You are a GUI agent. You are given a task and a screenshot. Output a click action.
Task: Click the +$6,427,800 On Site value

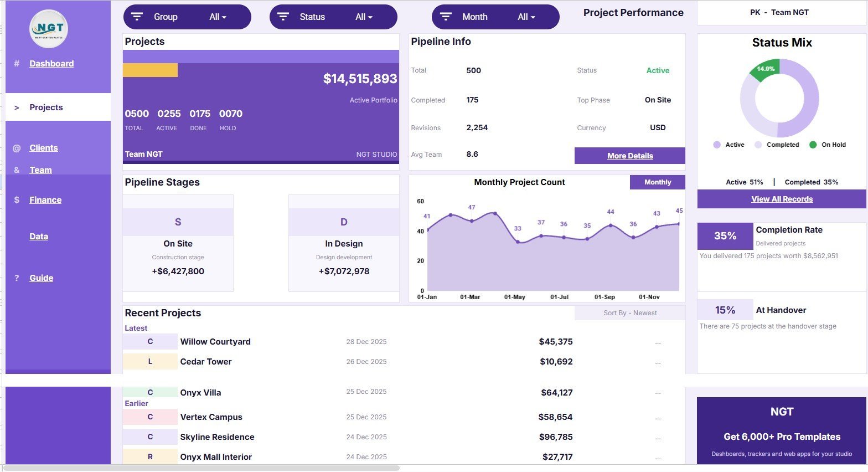[178, 271]
